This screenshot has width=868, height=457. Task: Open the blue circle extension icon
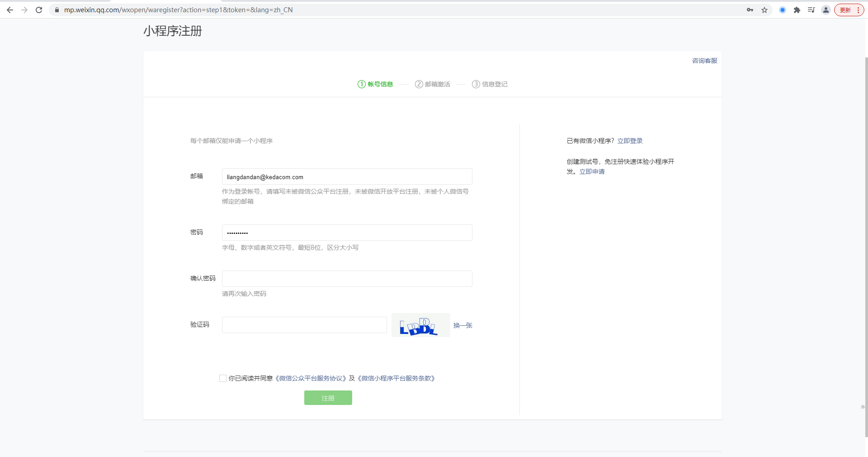pos(783,10)
